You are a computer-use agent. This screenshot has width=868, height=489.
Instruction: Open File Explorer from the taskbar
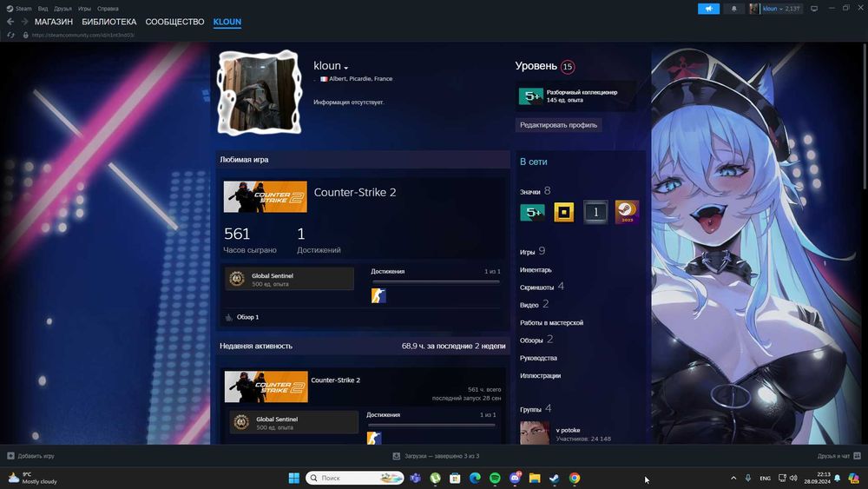tap(535, 478)
